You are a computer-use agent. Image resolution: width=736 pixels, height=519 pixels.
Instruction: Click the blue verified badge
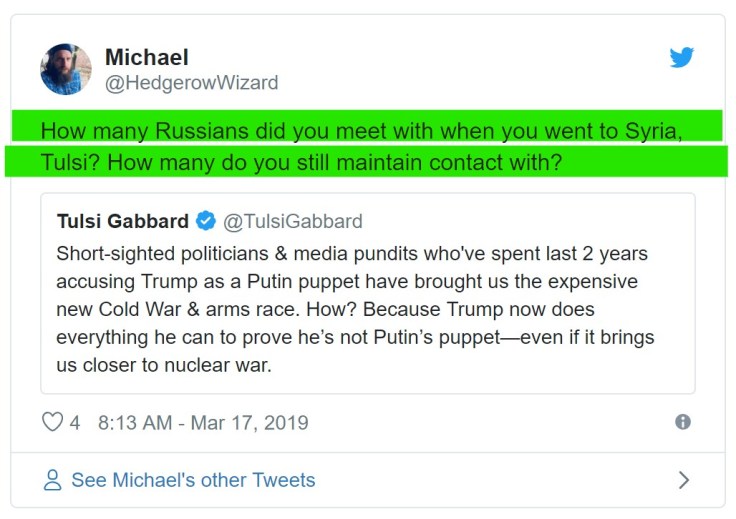(205, 221)
